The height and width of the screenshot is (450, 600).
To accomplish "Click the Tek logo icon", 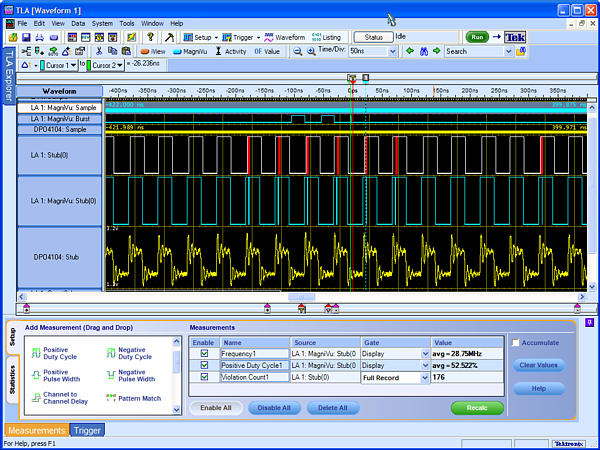I will pos(515,37).
